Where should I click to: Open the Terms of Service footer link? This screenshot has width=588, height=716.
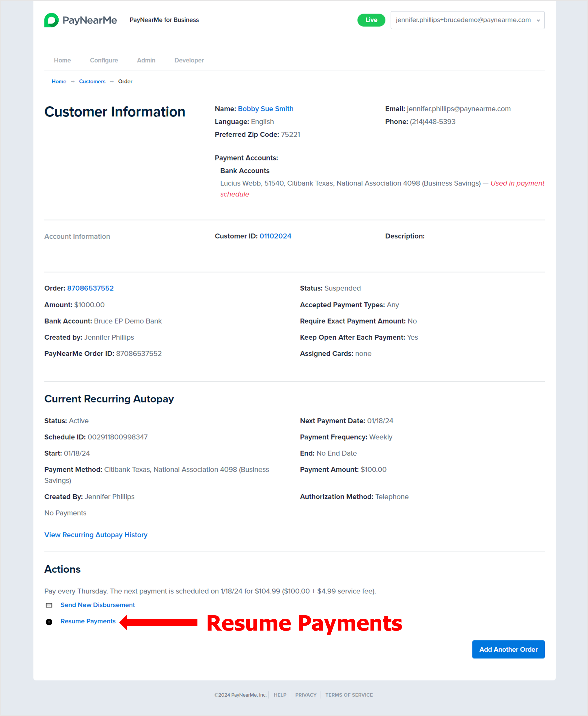tap(349, 695)
